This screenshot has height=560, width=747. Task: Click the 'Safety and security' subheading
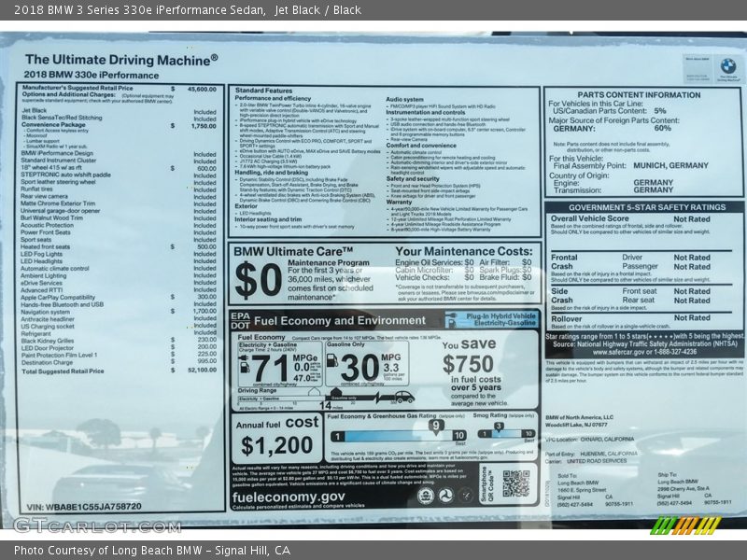tap(413, 178)
